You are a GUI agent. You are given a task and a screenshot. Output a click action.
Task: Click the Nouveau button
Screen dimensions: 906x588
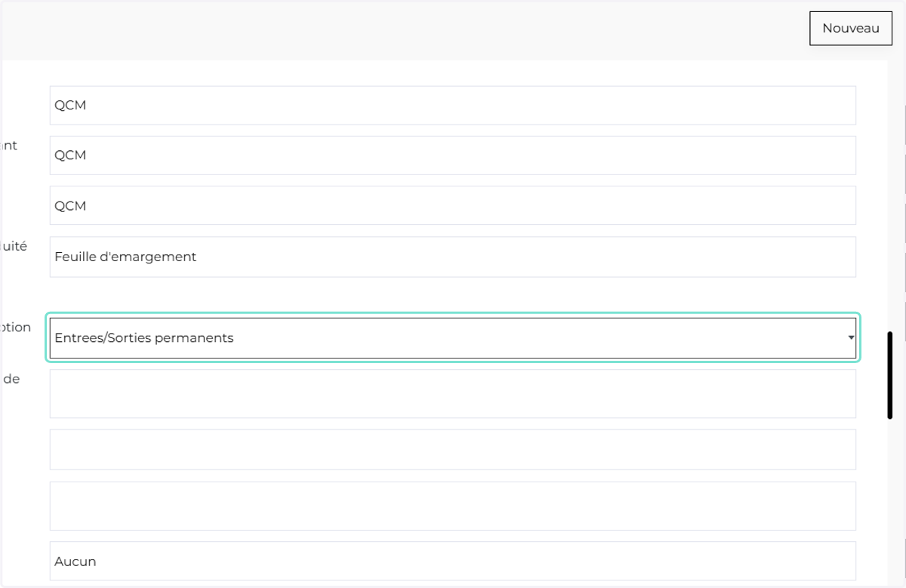point(851,28)
